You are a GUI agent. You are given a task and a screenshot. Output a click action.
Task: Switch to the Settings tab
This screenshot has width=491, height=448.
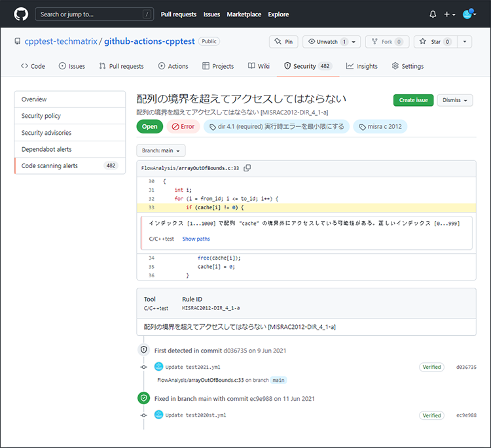(x=408, y=66)
